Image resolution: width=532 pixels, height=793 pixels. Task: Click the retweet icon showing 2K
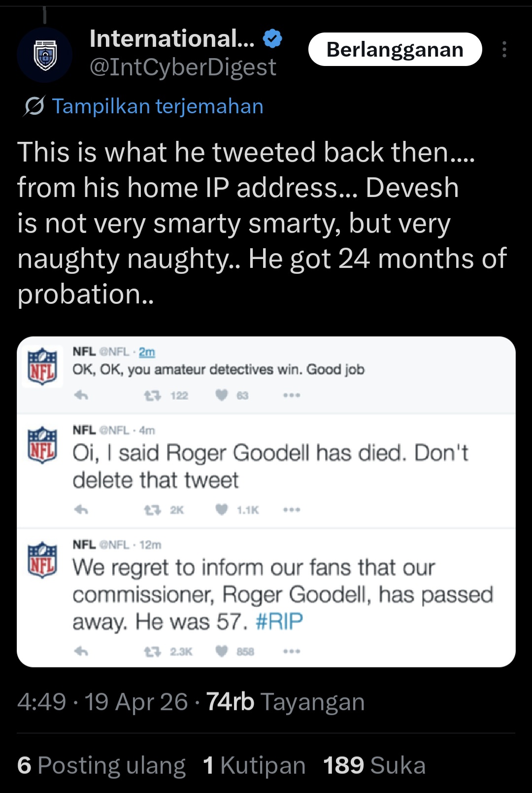pyautogui.click(x=152, y=510)
